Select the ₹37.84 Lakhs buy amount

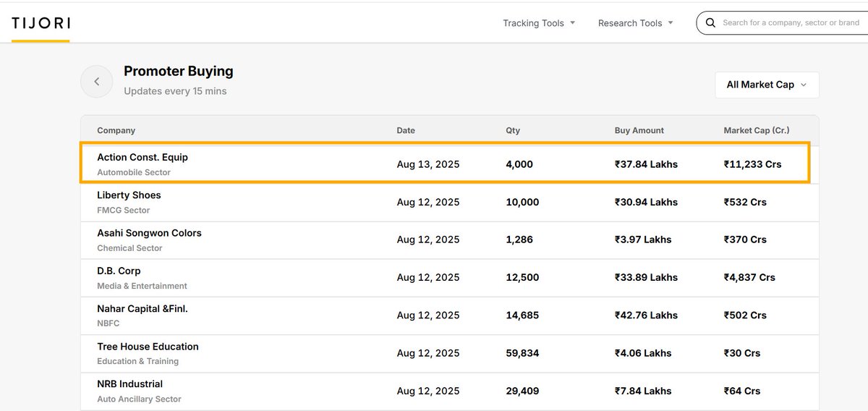pyautogui.click(x=646, y=164)
